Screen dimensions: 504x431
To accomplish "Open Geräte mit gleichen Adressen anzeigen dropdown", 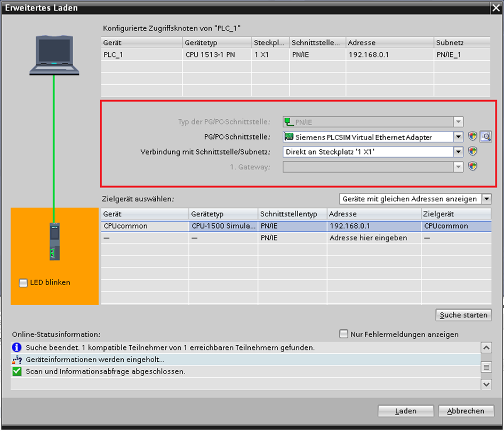I will 486,199.
